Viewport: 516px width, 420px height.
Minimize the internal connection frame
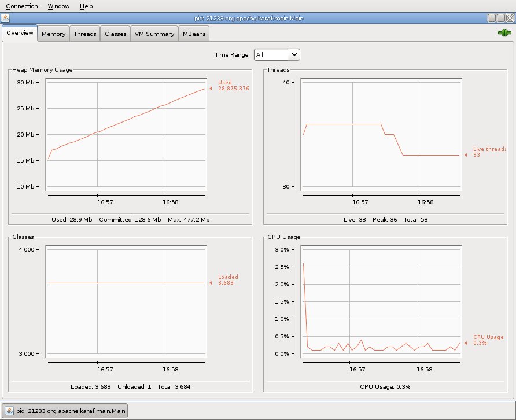point(491,18)
